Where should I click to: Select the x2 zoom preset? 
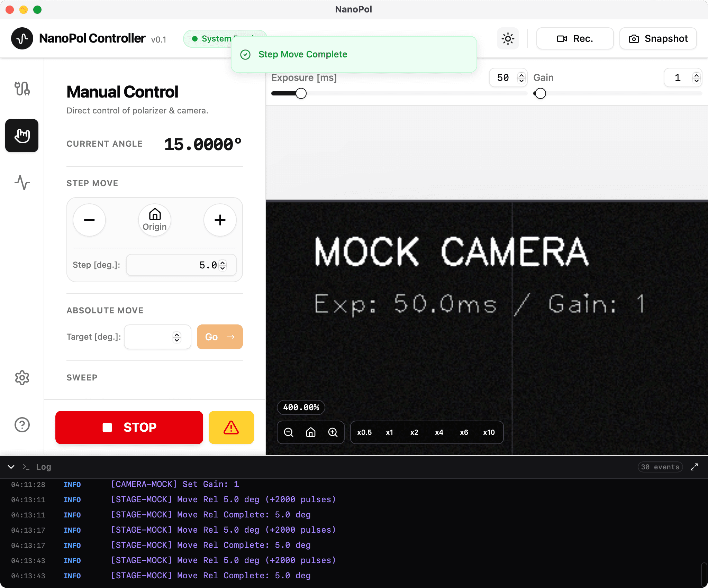(x=414, y=432)
